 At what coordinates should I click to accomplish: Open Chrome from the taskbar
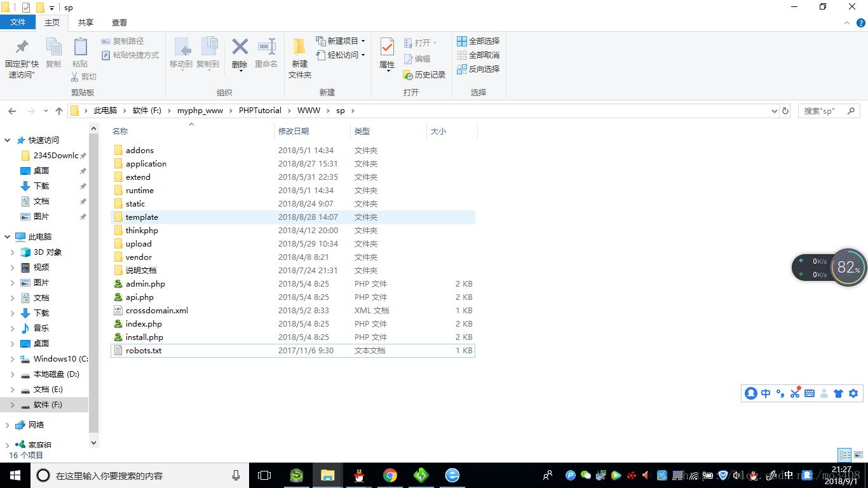coord(390,475)
